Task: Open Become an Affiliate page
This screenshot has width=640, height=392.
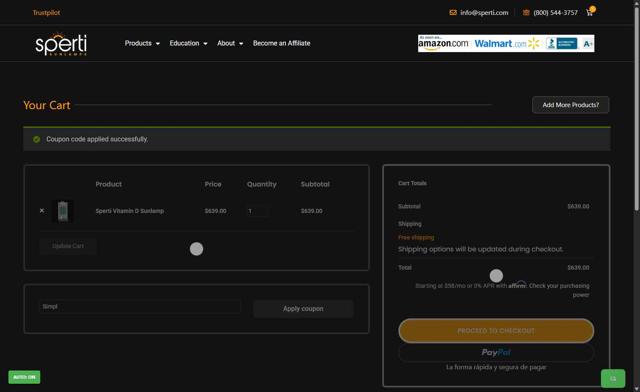Action: pos(281,43)
